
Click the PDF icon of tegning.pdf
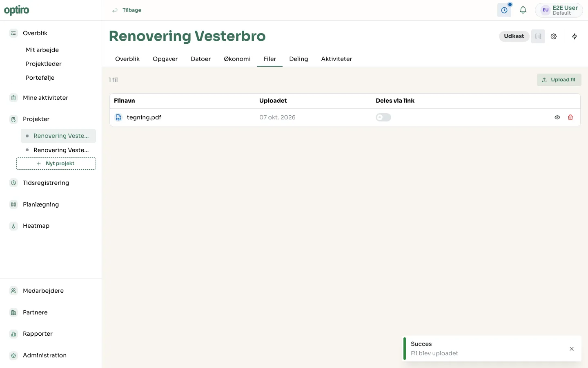coord(118,117)
